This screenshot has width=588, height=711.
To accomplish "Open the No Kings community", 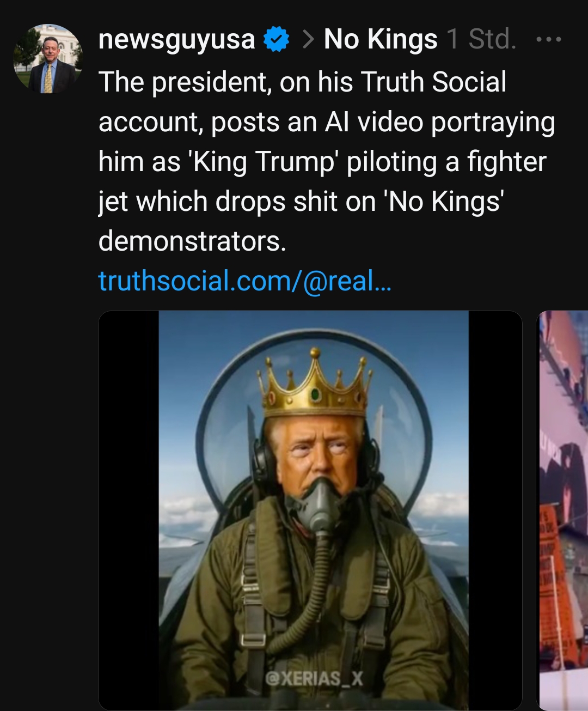I will 381,39.
